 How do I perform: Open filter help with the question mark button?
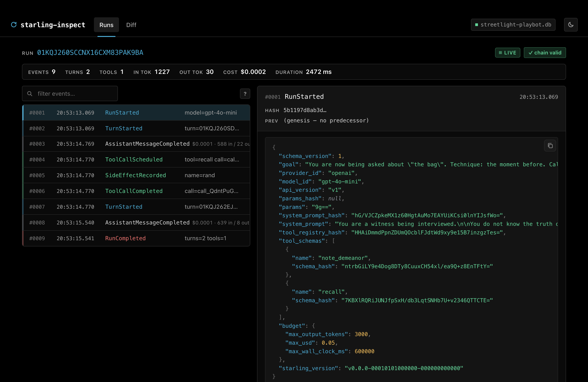tap(245, 94)
